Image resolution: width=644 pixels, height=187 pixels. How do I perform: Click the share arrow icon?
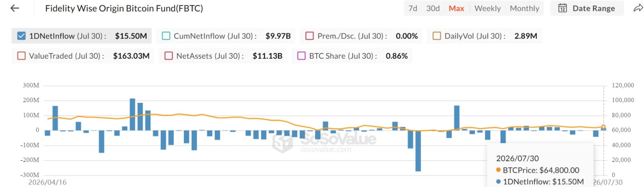click(638, 8)
